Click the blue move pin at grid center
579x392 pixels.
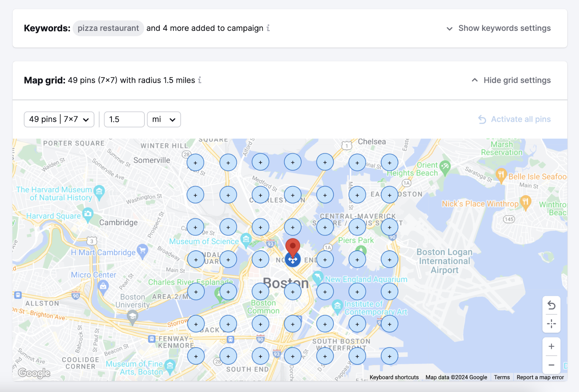coord(293,259)
